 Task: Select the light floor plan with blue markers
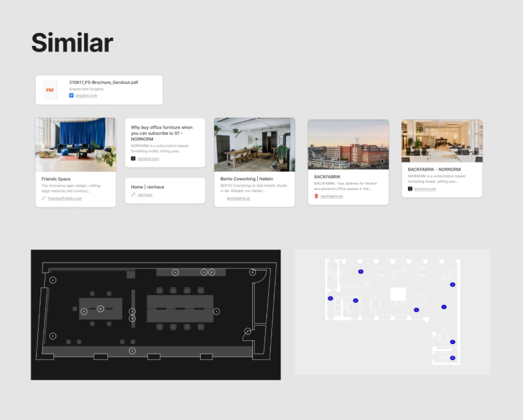click(x=392, y=312)
